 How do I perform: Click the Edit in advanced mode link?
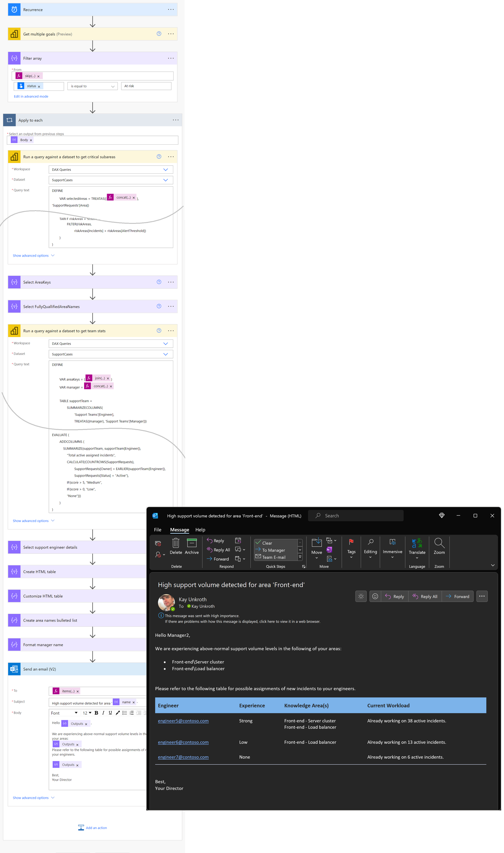coord(31,96)
